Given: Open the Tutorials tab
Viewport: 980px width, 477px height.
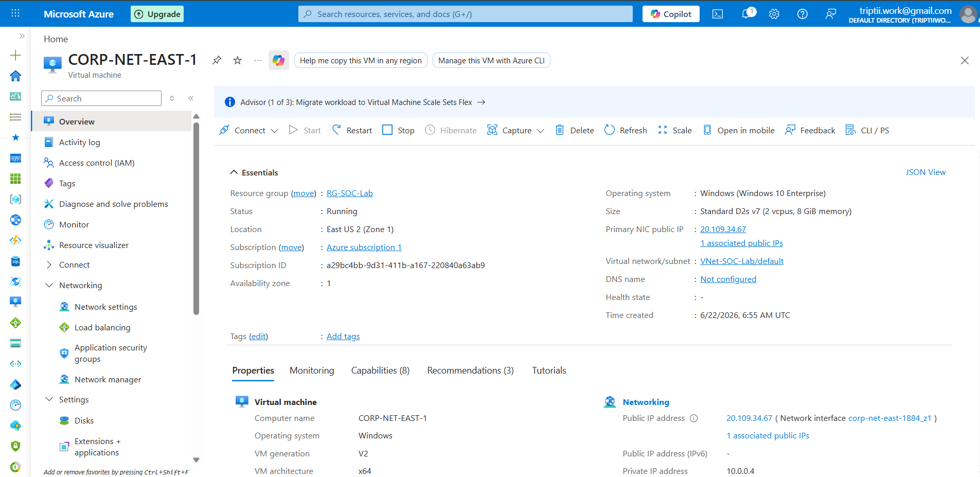Looking at the screenshot, I should pyautogui.click(x=549, y=370).
